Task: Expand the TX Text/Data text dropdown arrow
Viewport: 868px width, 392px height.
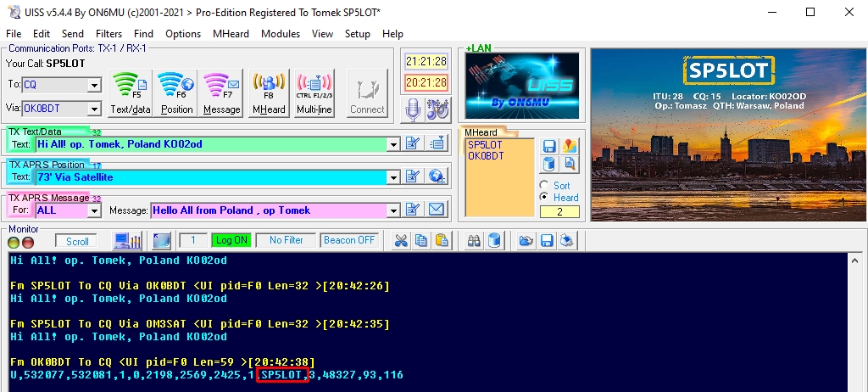Action: (x=393, y=145)
